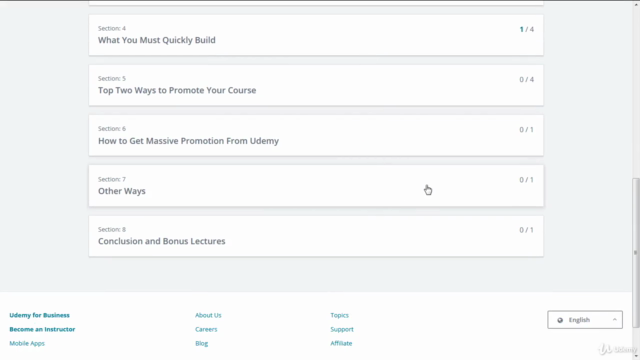Open Udemy for Business link
The width and height of the screenshot is (640, 360).
tap(40, 315)
